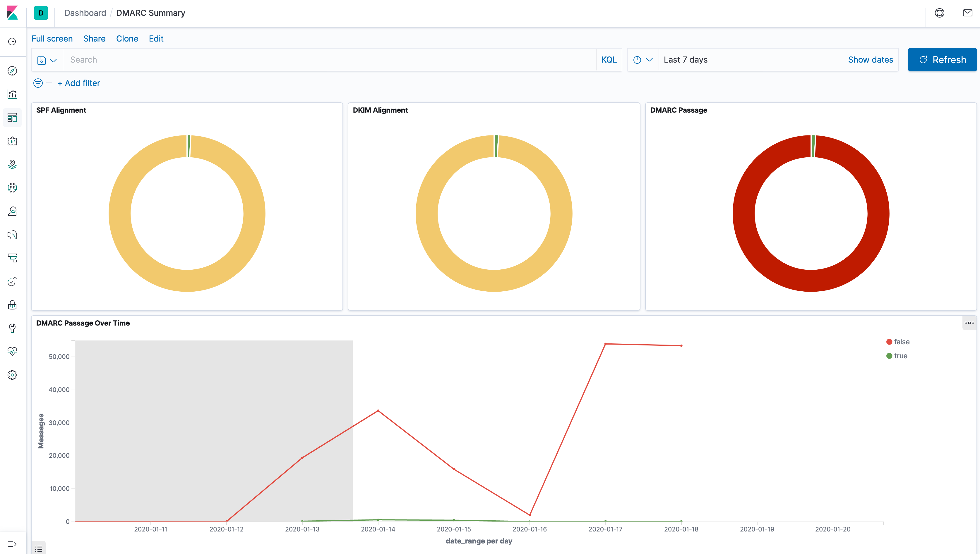The height and width of the screenshot is (554, 980).
Task: Select Share from the dashboard menu
Action: point(94,38)
